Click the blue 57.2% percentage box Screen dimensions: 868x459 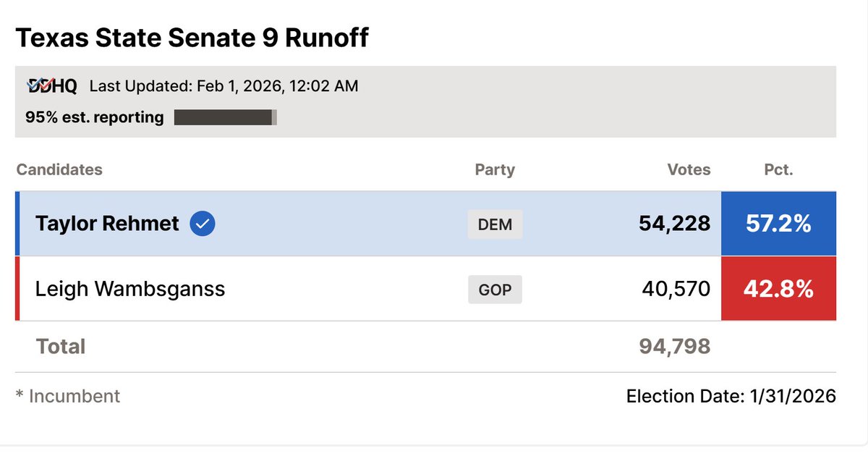click(779, 224)
